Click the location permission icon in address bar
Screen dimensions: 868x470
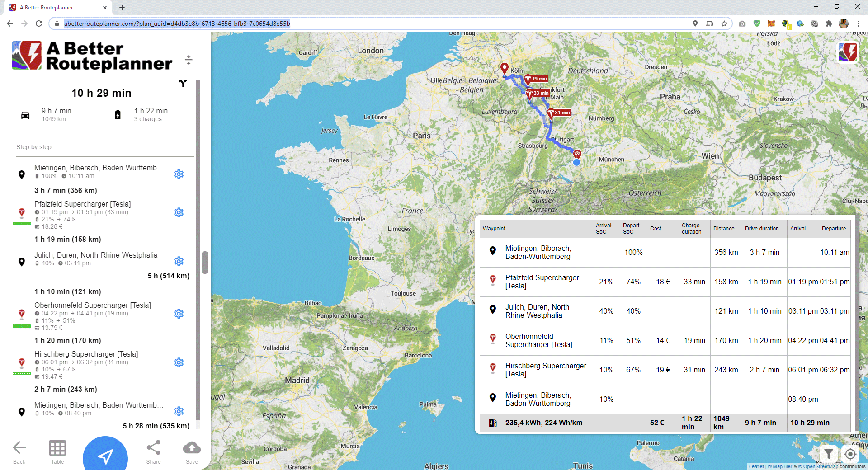click(695, 23)
